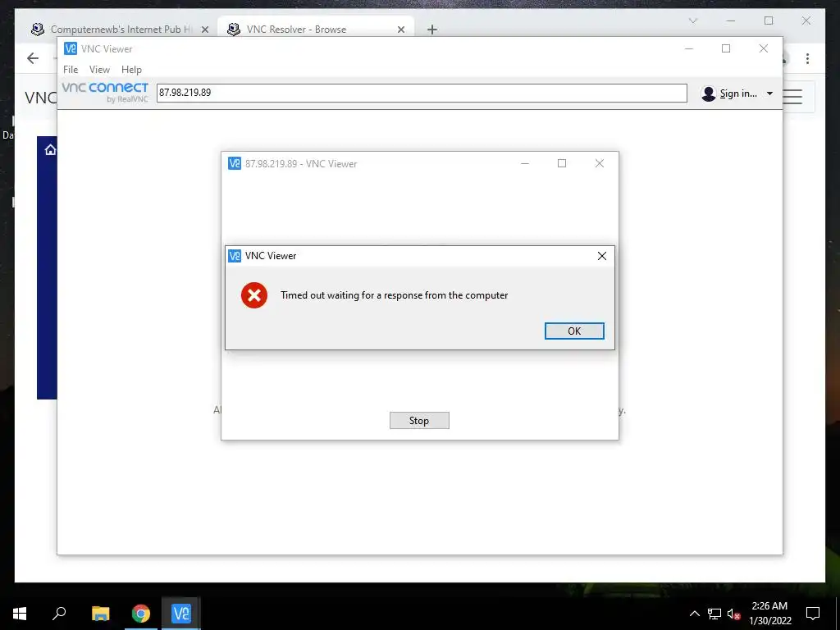Click the Stop button in connection window

point(419,421)
